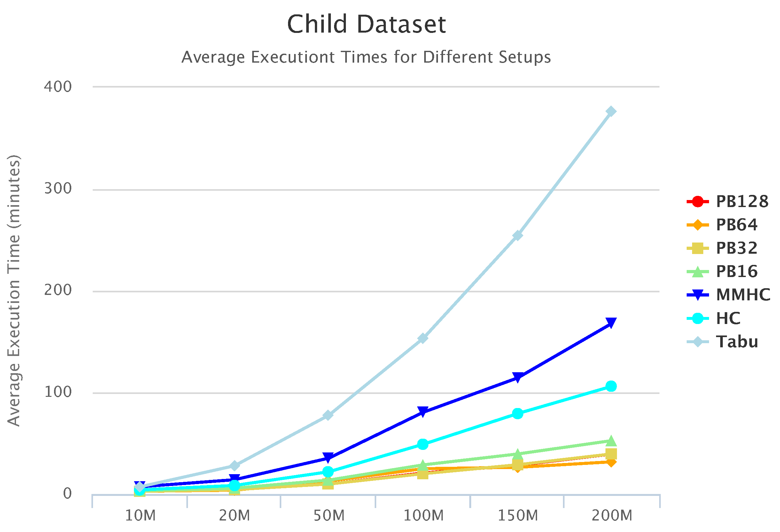Toggle PB128 series in the legend
780x532 pixels.
(742, 202)
